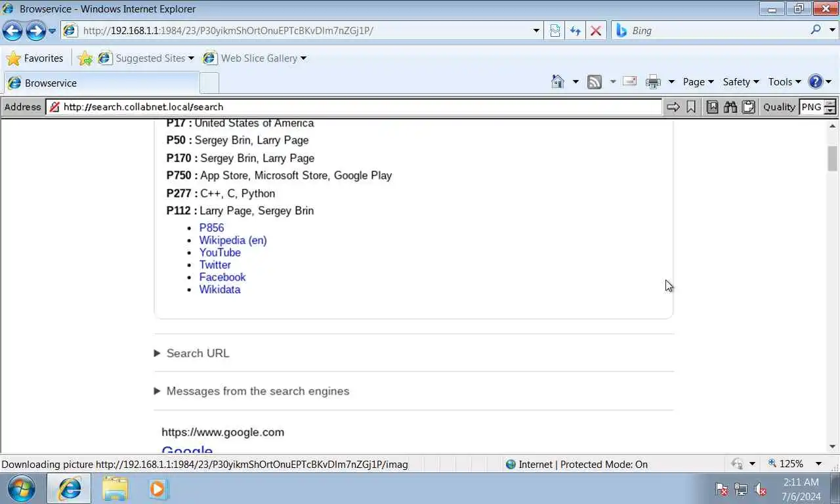The height and width of the screenshot is (504, 840).
Task: Open the Page menu
Action: coord(698,82)
